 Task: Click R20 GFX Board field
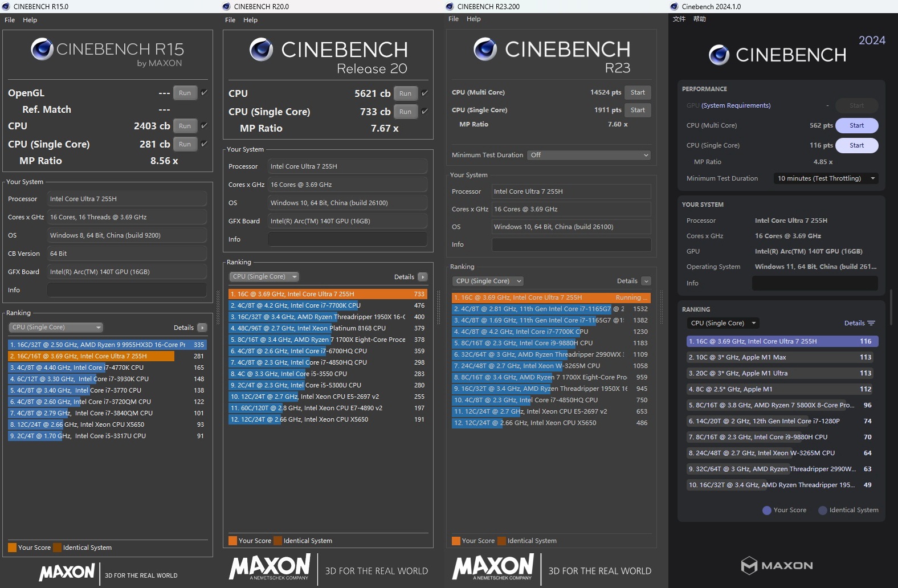[348, 221]
